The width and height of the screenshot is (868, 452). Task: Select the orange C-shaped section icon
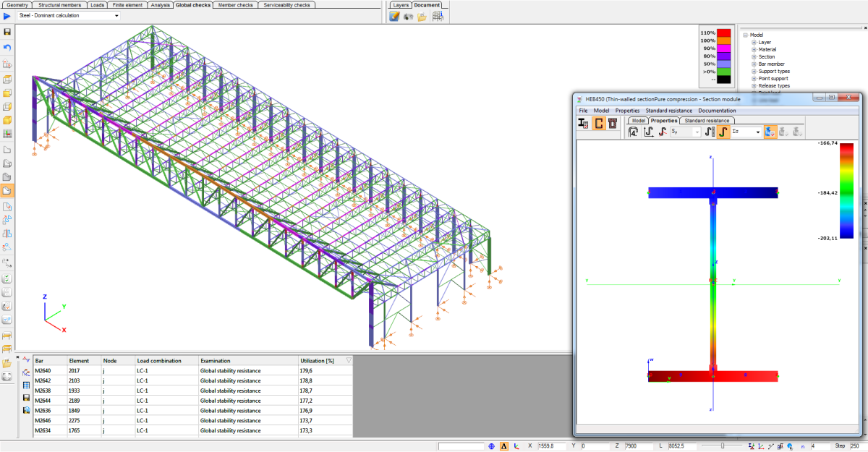coord(599,124)
